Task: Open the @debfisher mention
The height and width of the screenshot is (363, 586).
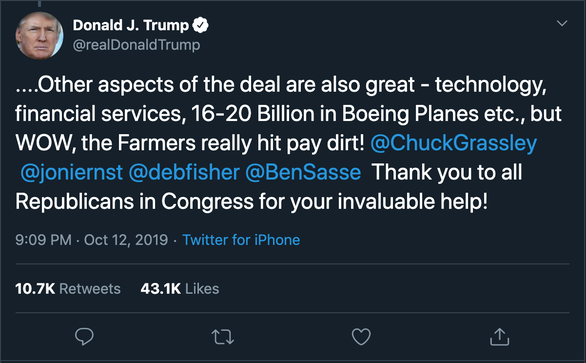Action: point(184,172)
